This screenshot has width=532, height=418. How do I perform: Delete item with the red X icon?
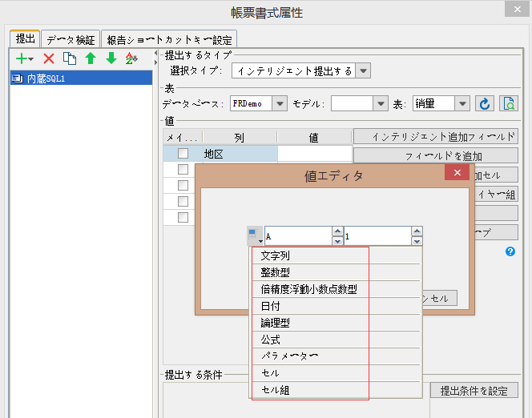pyautogui.click(x=49, y=58)
